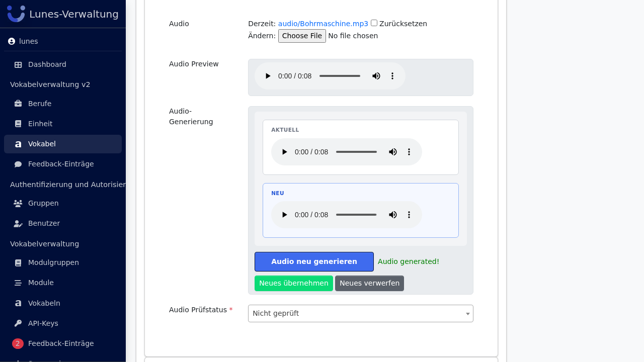Play the NEU generated audio

tap(284, 215)
